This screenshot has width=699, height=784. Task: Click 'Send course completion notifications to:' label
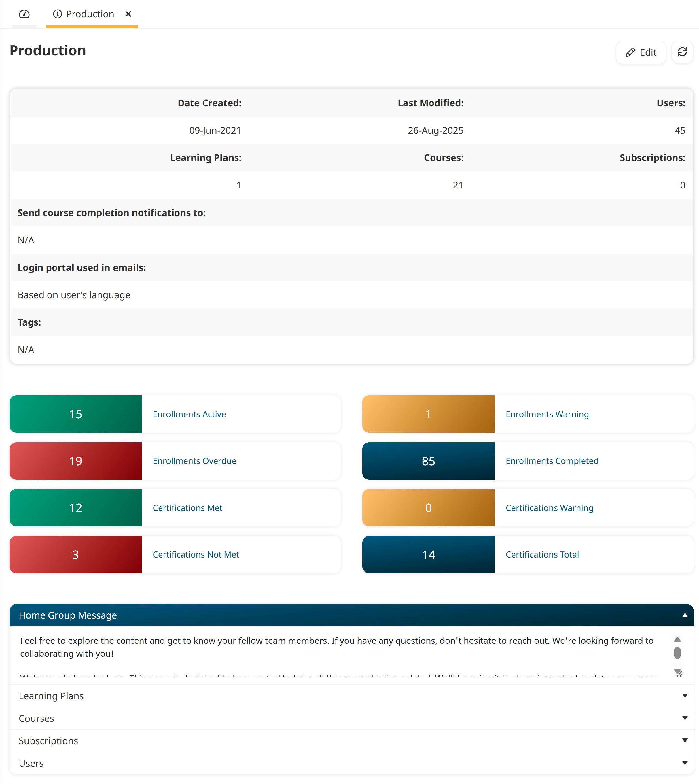click(x=112, y=213)
